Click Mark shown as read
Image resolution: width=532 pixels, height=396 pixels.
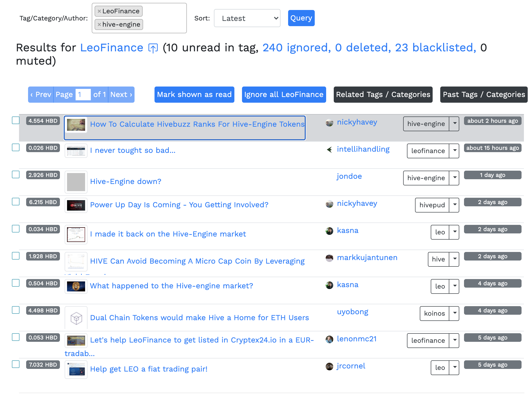[194, 94]
